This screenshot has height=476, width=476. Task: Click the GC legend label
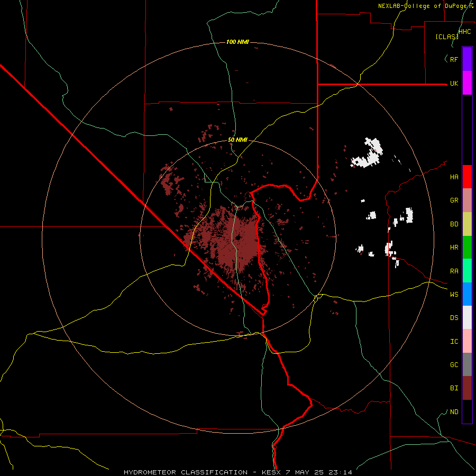pos(454,365)
